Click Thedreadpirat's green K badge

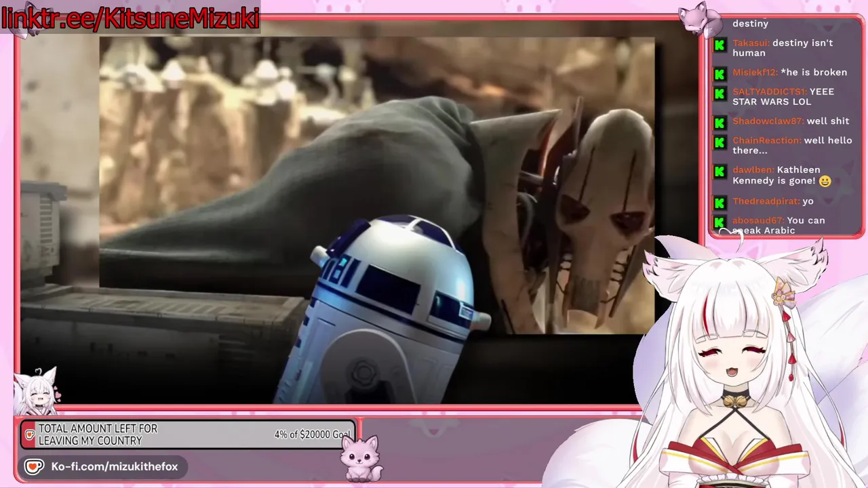[x=719, y=203]
